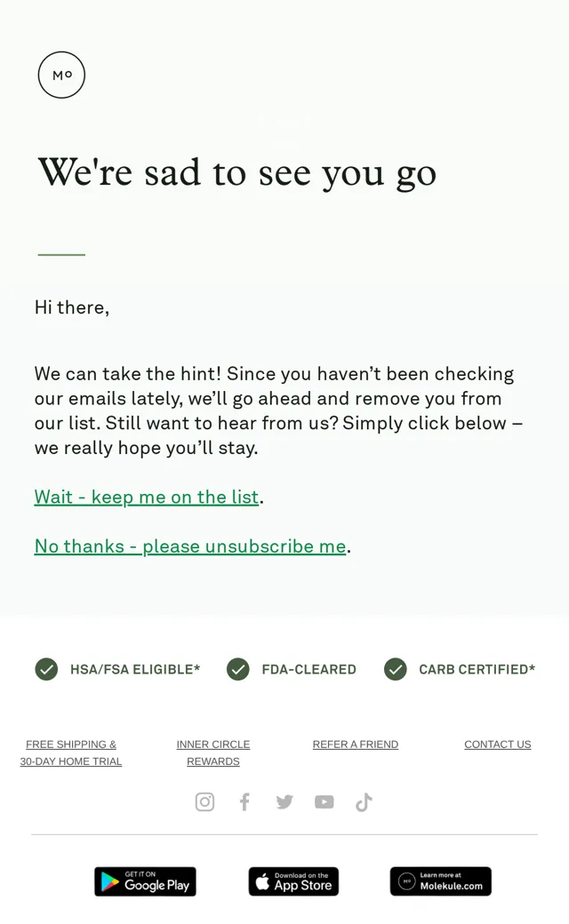
Task: Click the Get it on Google Play badge
Action: pos(145,881)
